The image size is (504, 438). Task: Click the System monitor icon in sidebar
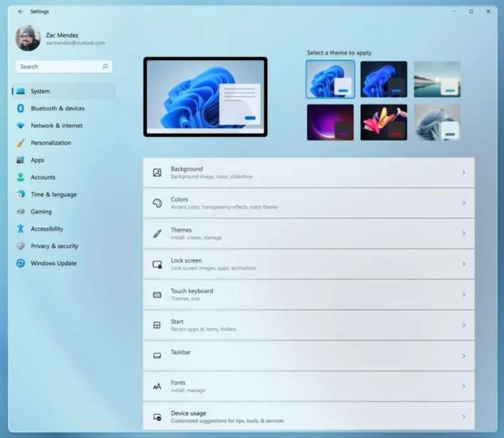[21, 91]
